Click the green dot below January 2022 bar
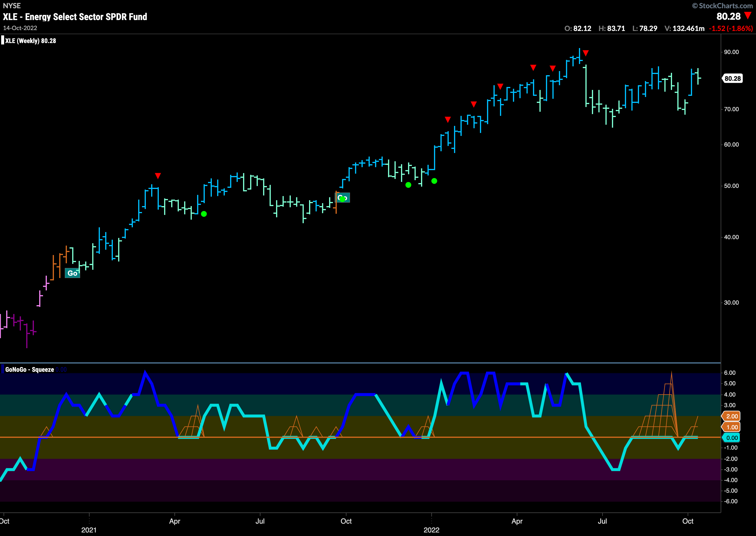This screenshot has height=536, width=756. (x=434, y=181)
